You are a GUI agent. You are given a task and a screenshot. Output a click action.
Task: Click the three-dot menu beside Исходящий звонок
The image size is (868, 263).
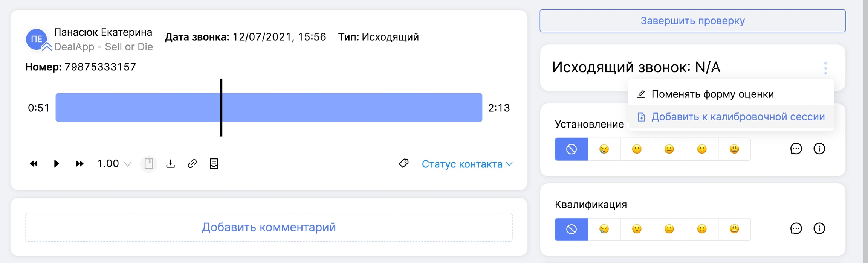(825, 68)
